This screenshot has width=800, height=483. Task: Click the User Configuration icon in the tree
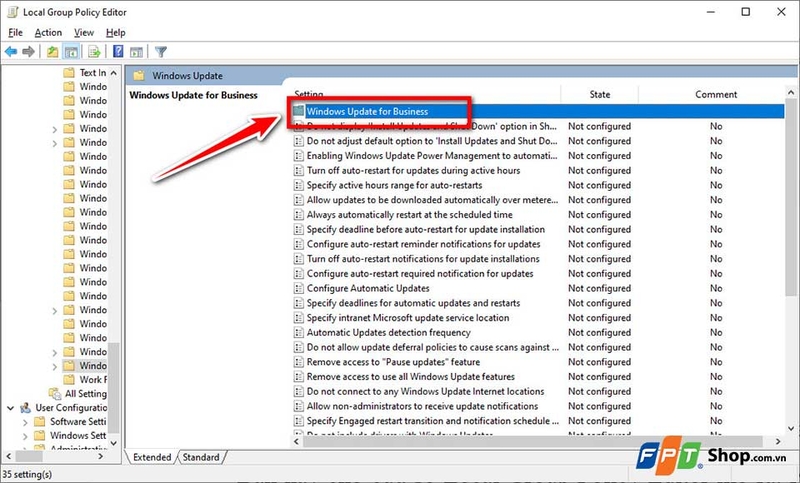26,408
